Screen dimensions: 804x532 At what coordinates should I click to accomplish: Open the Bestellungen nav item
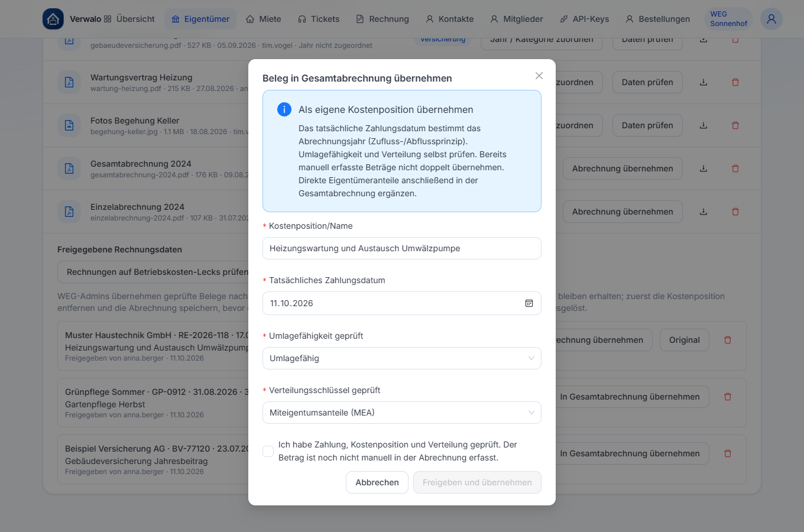[x=658, y=19]
